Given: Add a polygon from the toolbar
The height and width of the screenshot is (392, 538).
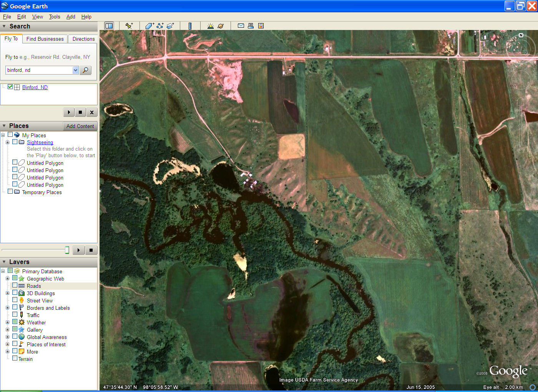Looking at the screenshot, I should [149, 26].
